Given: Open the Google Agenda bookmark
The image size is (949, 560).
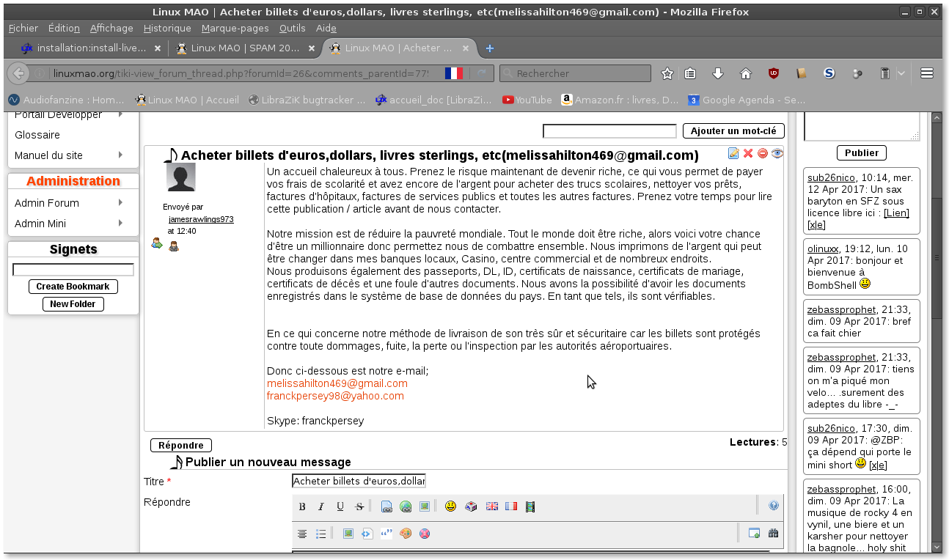Looking at the screenshot, I should coord(747,100).
